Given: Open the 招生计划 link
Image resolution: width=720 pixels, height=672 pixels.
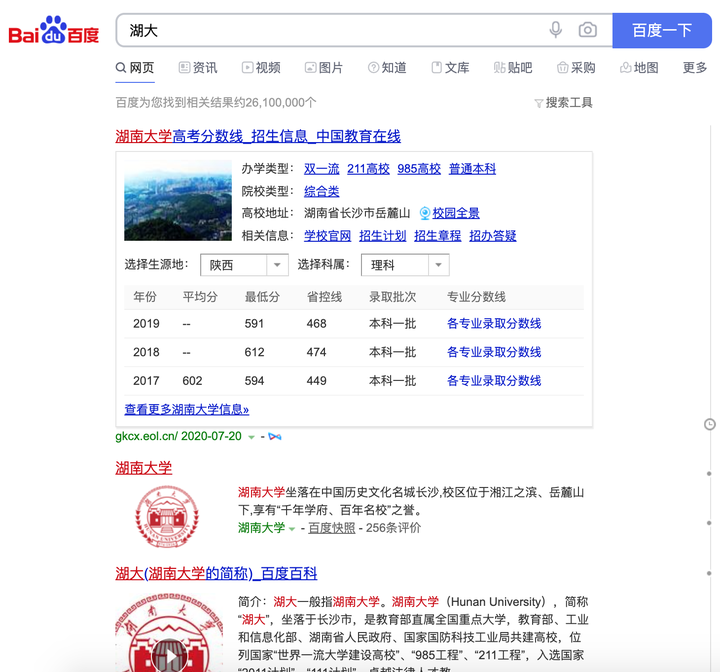Looking at the screenshot, I should click(x=382, y=236).
